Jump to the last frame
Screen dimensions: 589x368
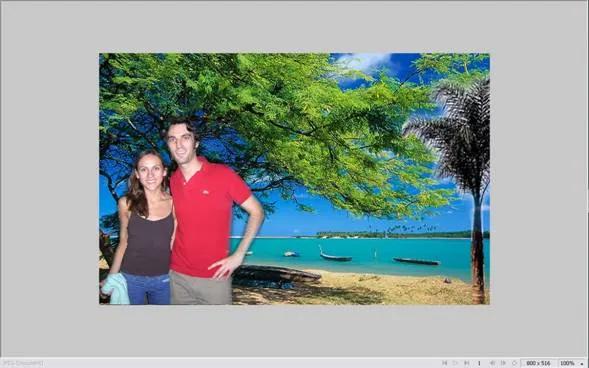coord(466,363)
